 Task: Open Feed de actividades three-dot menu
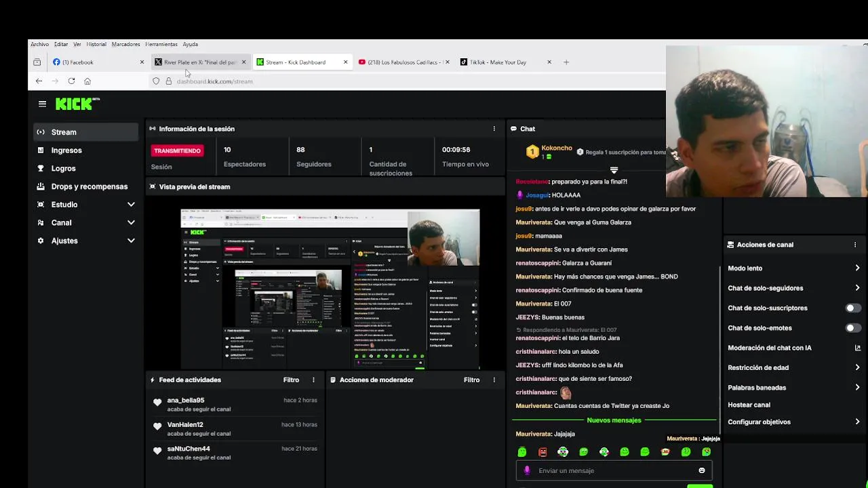[x=313, y=380]
